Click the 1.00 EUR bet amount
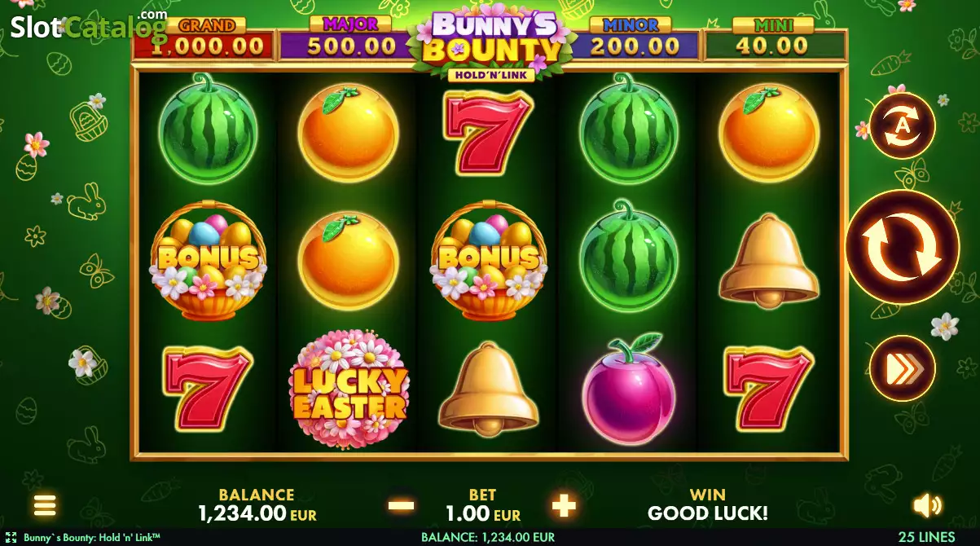The width and height of the screenshot is (980, 546). click(482, 513)
